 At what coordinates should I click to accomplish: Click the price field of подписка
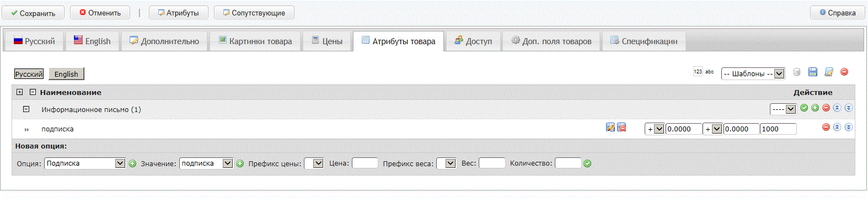click(x=684, y=129)
